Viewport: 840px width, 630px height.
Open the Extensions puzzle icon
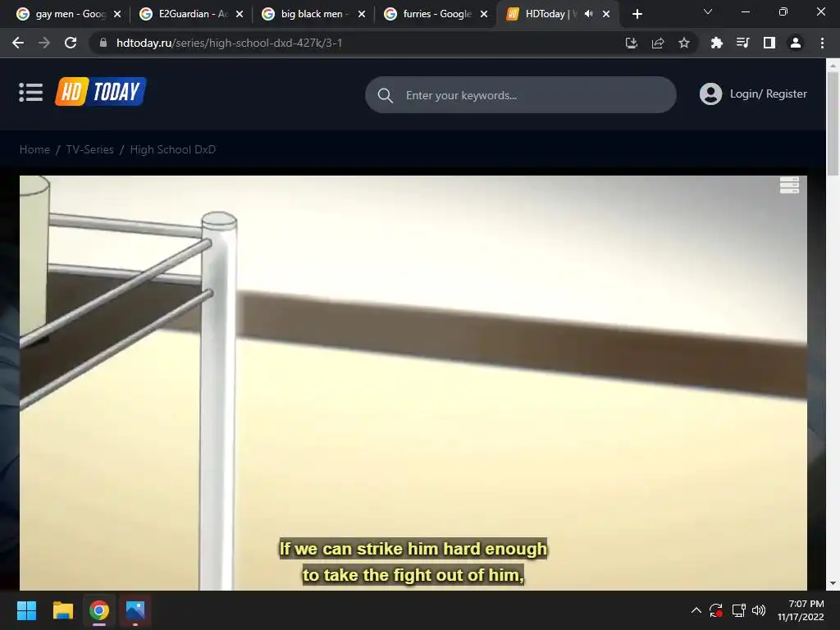click(716, 43)
